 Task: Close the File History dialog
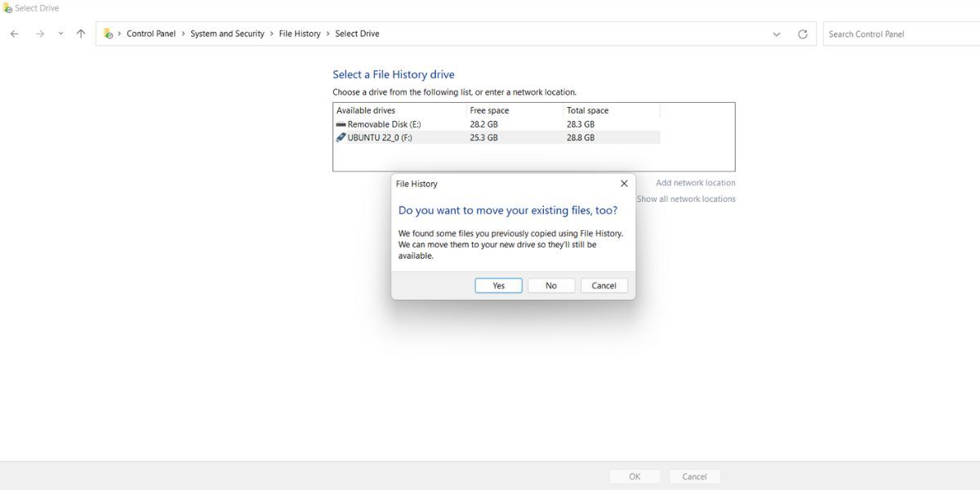coord(624,184)
